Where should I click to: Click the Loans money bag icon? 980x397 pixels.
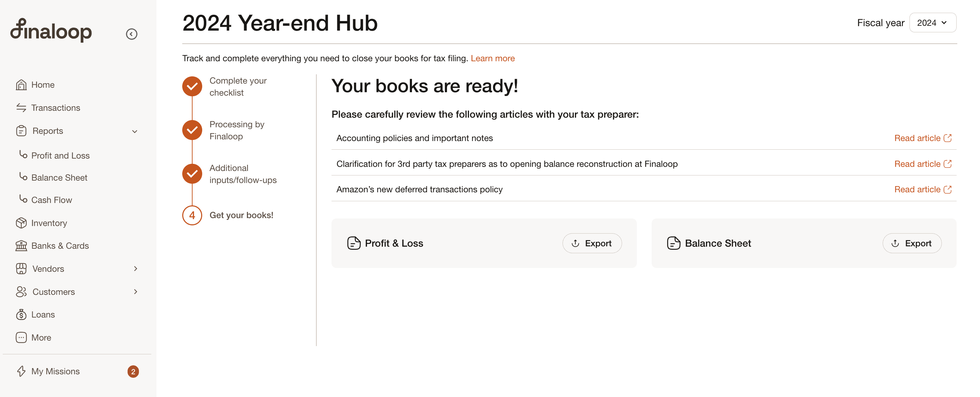pyautogui.click(x=21, y=314)
